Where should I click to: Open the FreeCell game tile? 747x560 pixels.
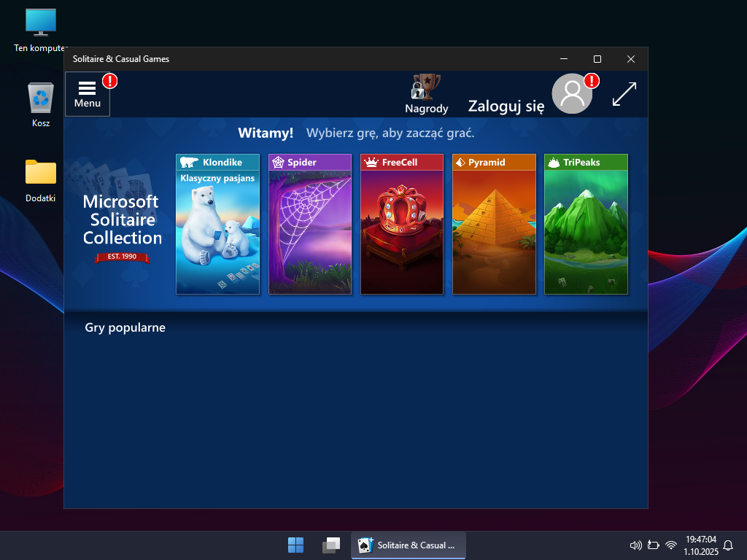[x=402, y=225]
